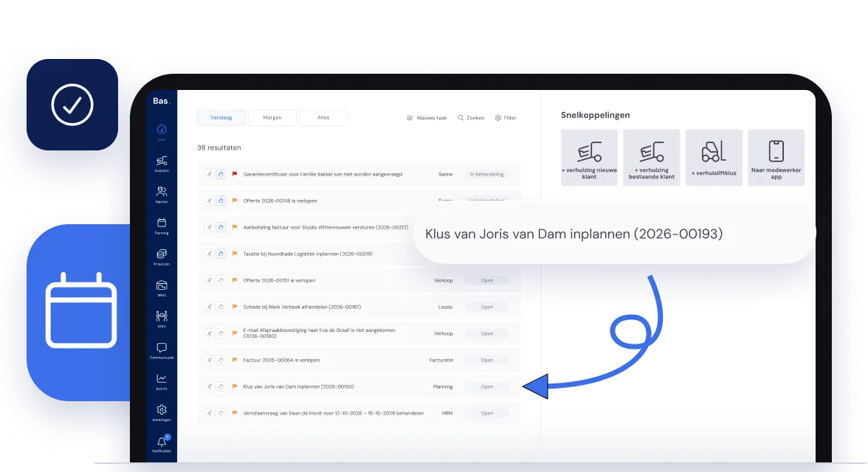Open Filter options above the task list

pyautogui.click(x=506, y=118)
